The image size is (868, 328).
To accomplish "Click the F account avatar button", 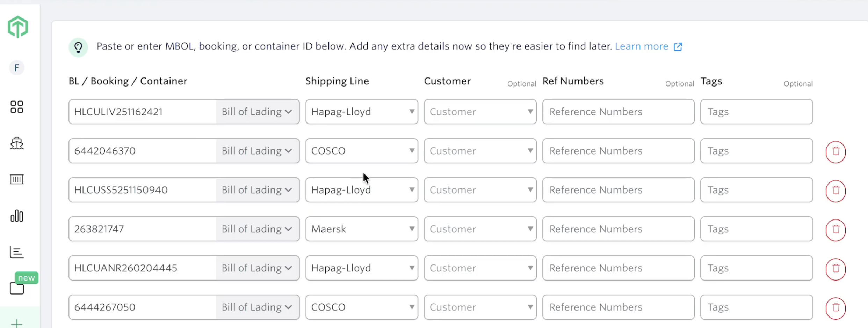I will [17, 68].
